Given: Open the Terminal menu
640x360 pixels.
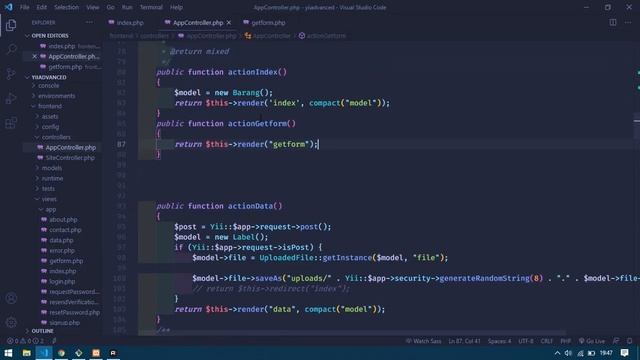Looking at the screenshot, I should [x=151, y=7].
